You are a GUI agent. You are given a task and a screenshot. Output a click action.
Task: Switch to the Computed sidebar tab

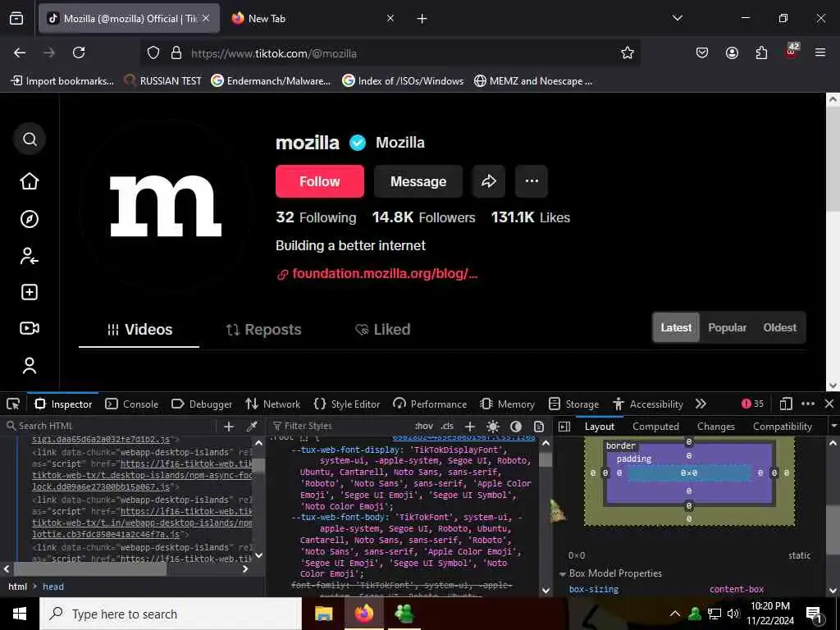[655, 427]
